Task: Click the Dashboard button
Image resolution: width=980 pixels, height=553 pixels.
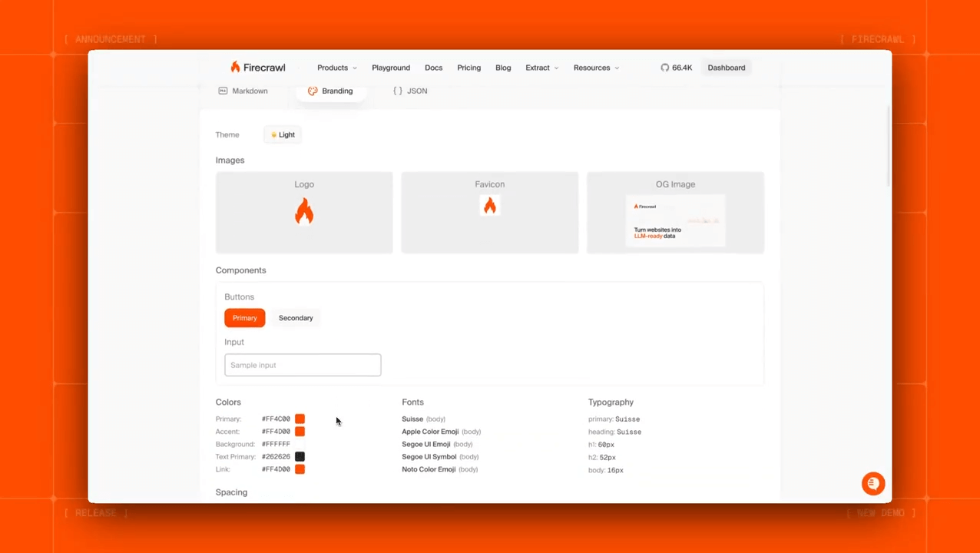Action: (726, 68)
